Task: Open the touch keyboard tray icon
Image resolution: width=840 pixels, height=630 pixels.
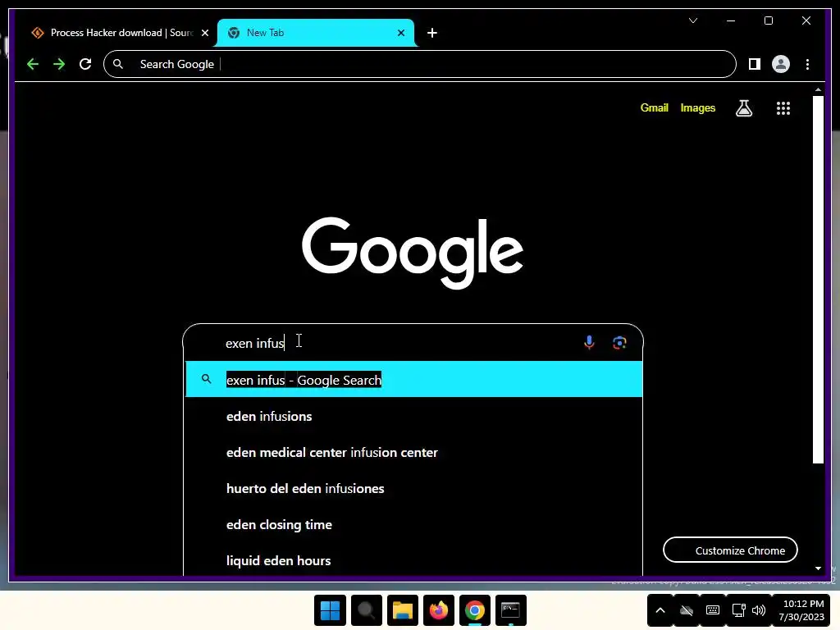Action: [713, 610]
